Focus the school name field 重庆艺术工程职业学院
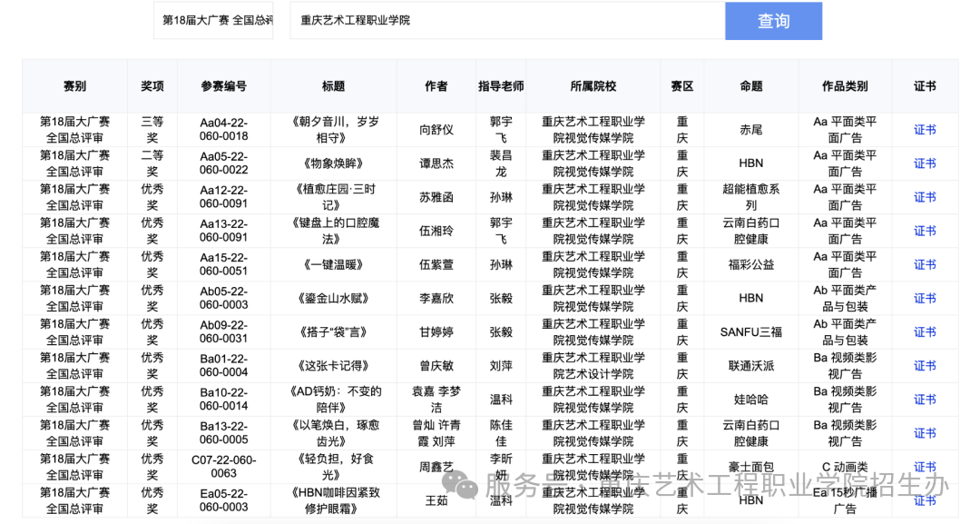Image resolution: width=980 pixels, height=524 pixels. (507, 21)
